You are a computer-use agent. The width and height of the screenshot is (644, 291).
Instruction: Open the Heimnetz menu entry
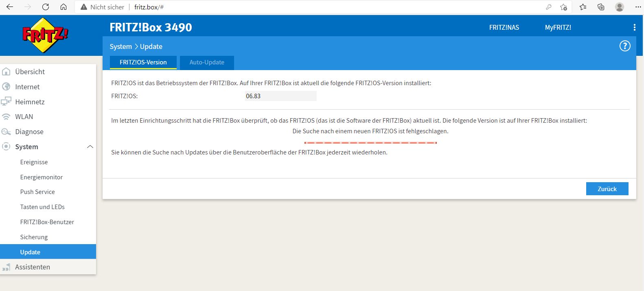click(30, 102)
